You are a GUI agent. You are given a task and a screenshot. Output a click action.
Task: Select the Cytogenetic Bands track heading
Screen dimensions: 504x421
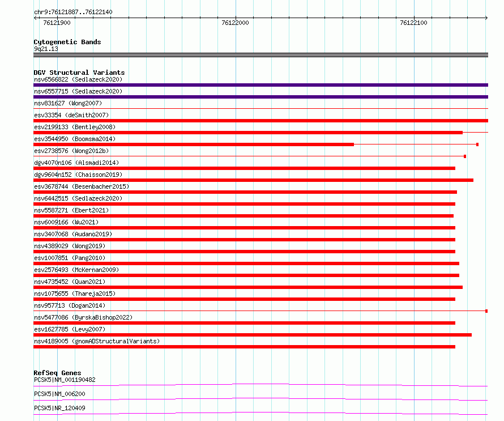click(x=67, y=42)
